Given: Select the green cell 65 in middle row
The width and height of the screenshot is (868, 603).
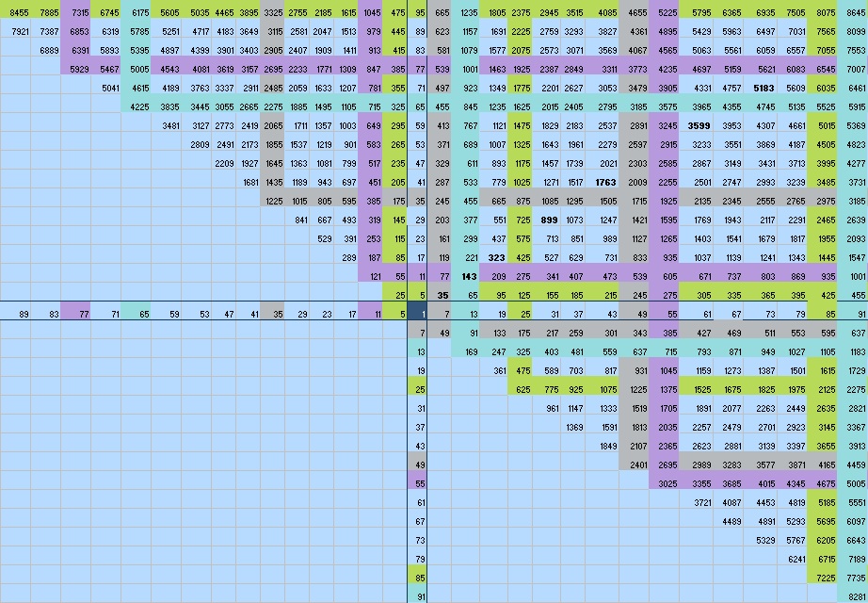Looking at the screenshot, I should 143,312.
